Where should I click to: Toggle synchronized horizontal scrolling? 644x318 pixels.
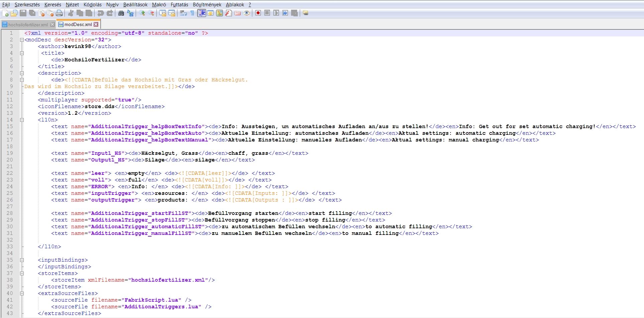pos(172,13)
